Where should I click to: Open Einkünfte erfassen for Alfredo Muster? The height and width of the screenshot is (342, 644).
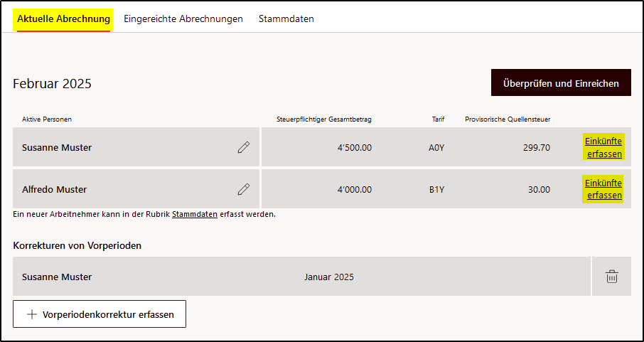click(x=603, y=189)
